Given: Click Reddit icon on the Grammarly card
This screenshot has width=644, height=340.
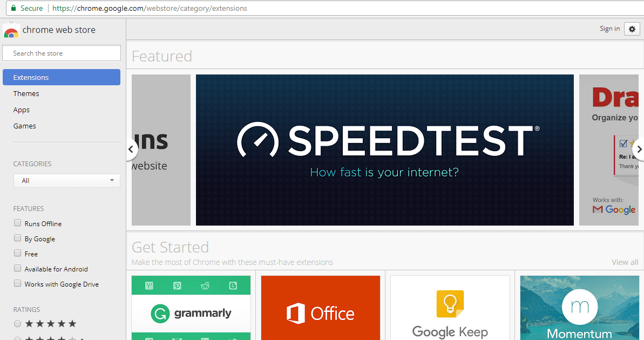Looking at the screenshot, I should click(x=205, y=285).
